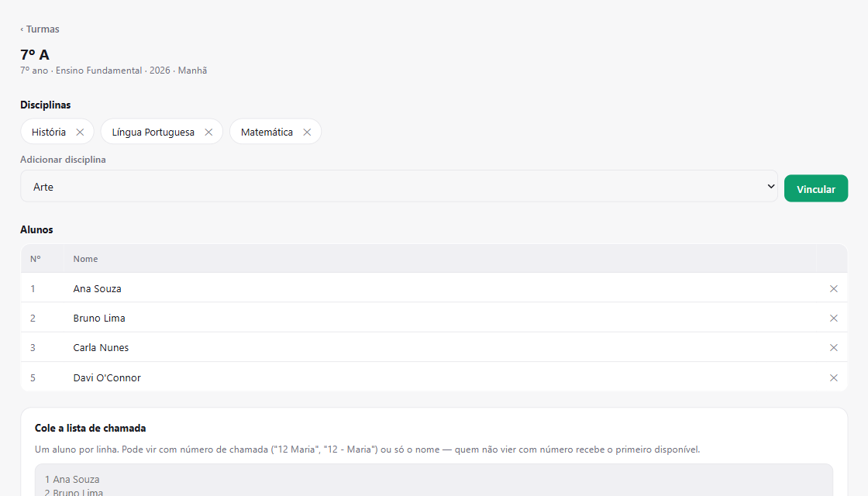Click the 7º A class title
This screenshot has height=496, width=868.
(35, 55)
